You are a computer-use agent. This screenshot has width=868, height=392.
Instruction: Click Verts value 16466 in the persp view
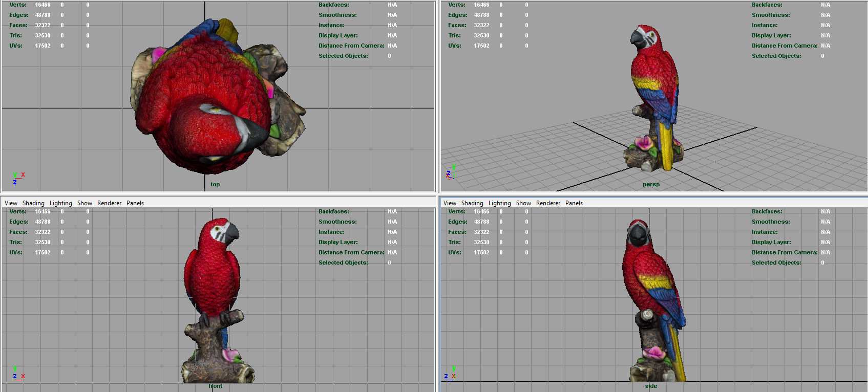pos(481,5)
